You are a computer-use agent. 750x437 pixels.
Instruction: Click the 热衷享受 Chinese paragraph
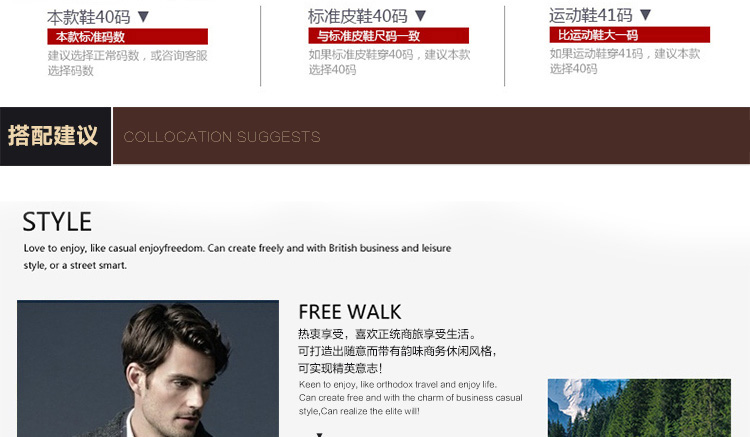tap(397, 351)
